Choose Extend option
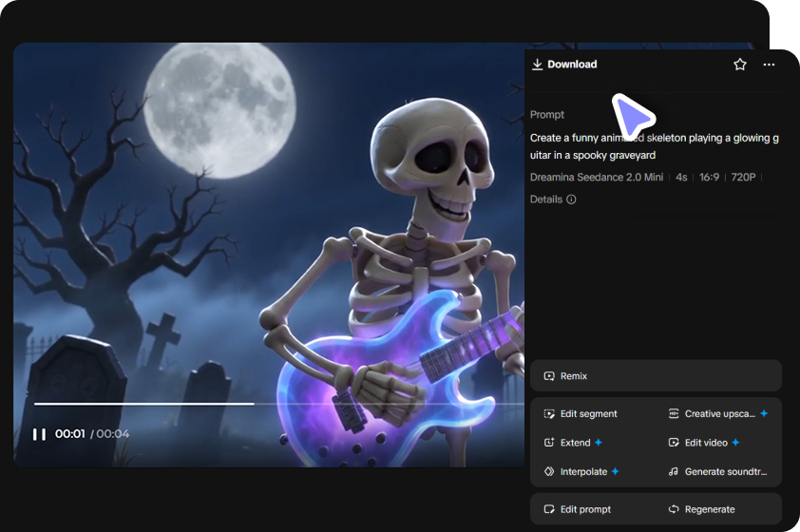 click(x=573, y=443)
